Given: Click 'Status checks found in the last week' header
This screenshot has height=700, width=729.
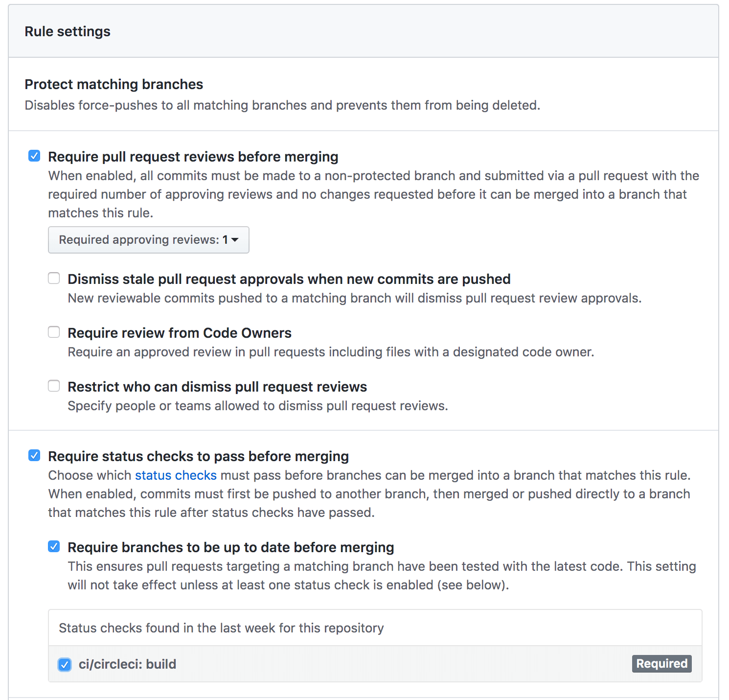Looking at the screenshot, I should [x=221, y=628].
